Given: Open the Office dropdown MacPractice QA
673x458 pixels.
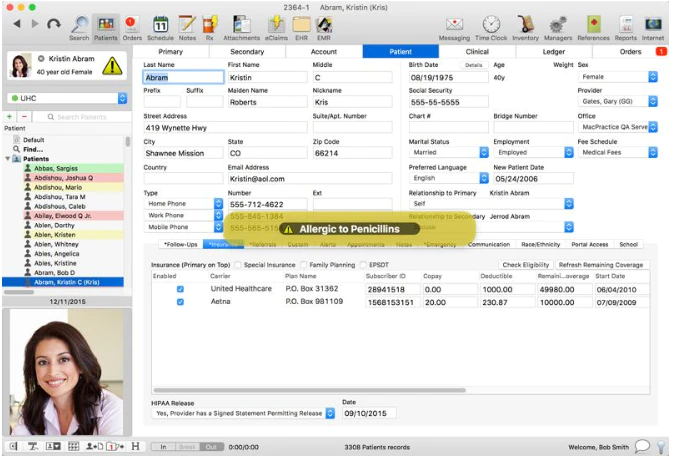Looking at the screenshot, I should coord(618,127).
